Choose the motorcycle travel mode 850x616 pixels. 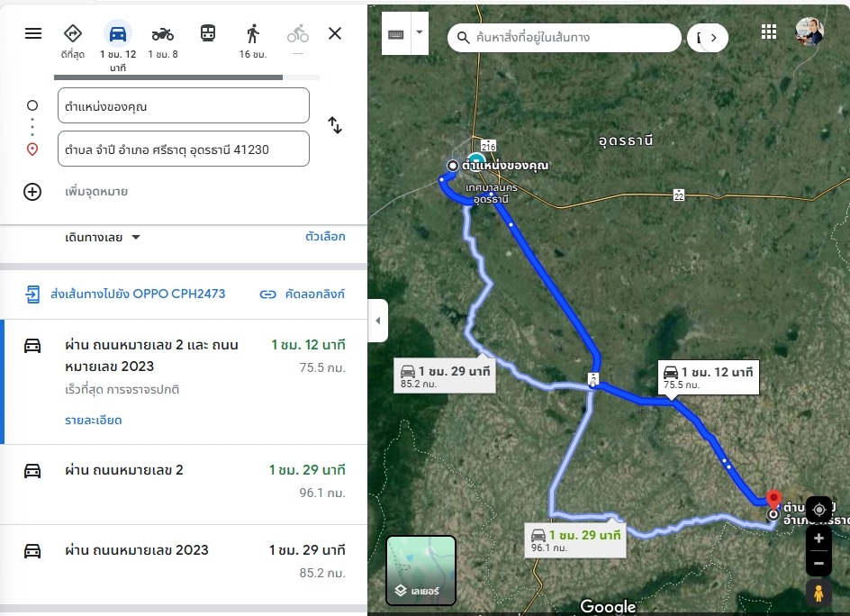click(x=163, y=34)
